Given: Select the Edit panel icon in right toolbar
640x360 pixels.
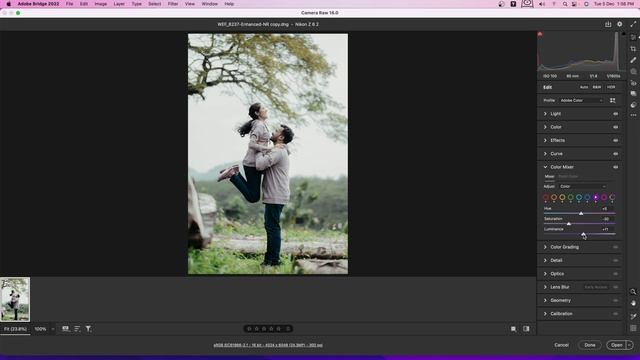Looking at the screenshot, I should click(x=633, y=37).
